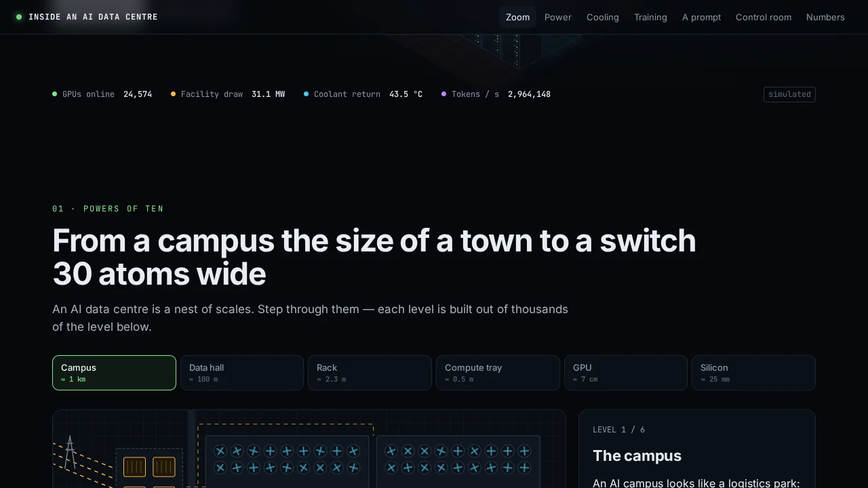The image size is (868, 488).
Task: Click the green status dot beside the site title
Action: point(19,17)
